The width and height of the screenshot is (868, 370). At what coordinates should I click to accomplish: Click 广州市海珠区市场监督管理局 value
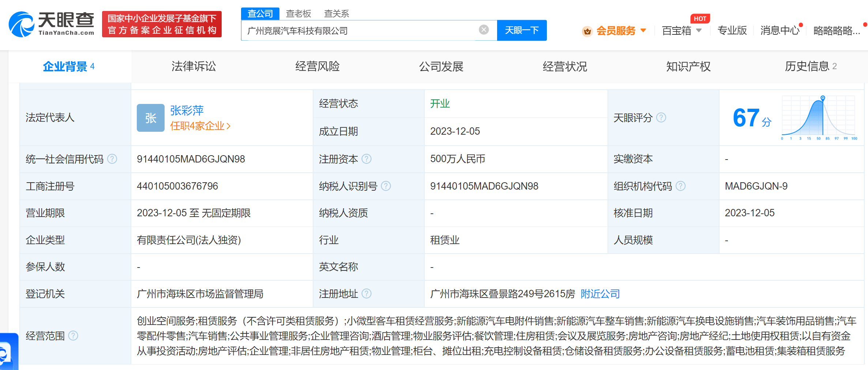[200, 294]
